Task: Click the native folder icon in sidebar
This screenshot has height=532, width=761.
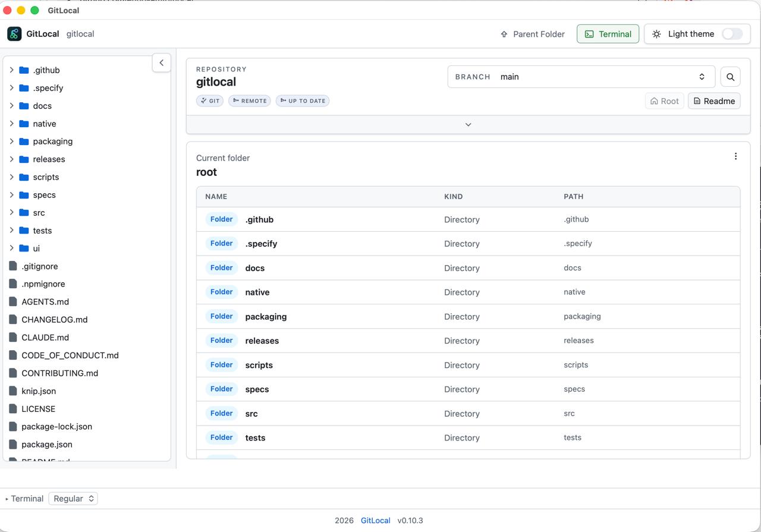Action: (x=24, y=124)
